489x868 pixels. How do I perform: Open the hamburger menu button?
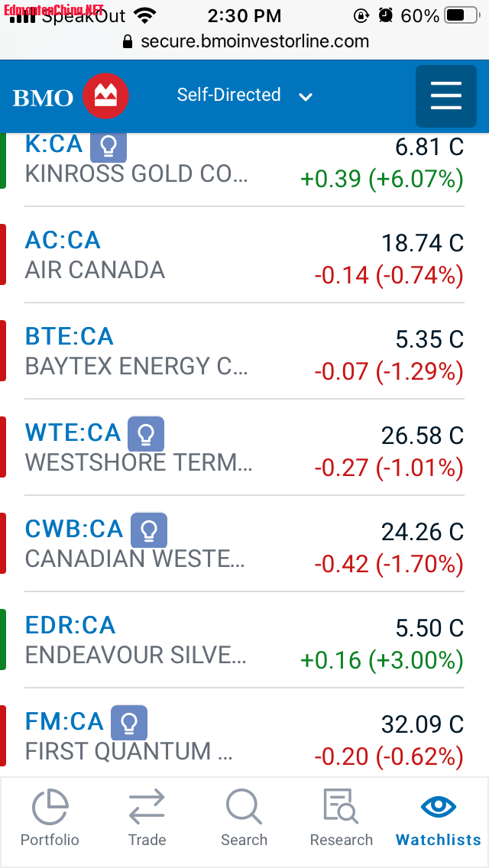click(445, 96)
